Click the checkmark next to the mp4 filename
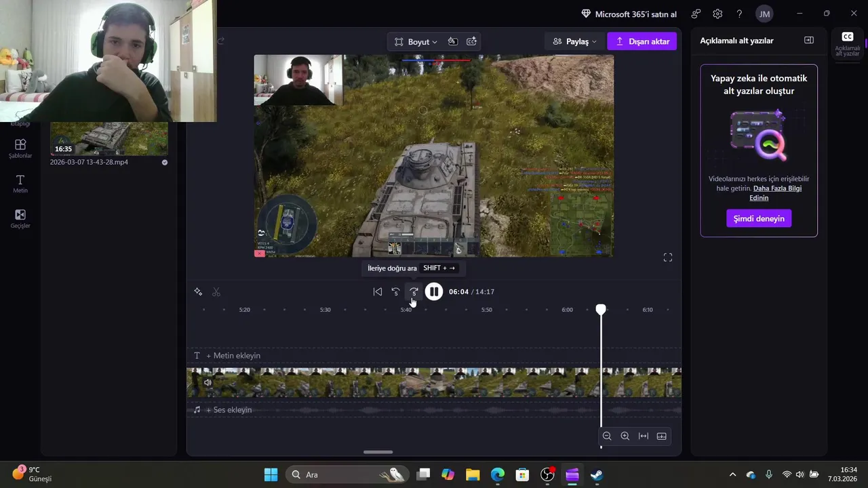868x488 pixels. coord(165,163)
